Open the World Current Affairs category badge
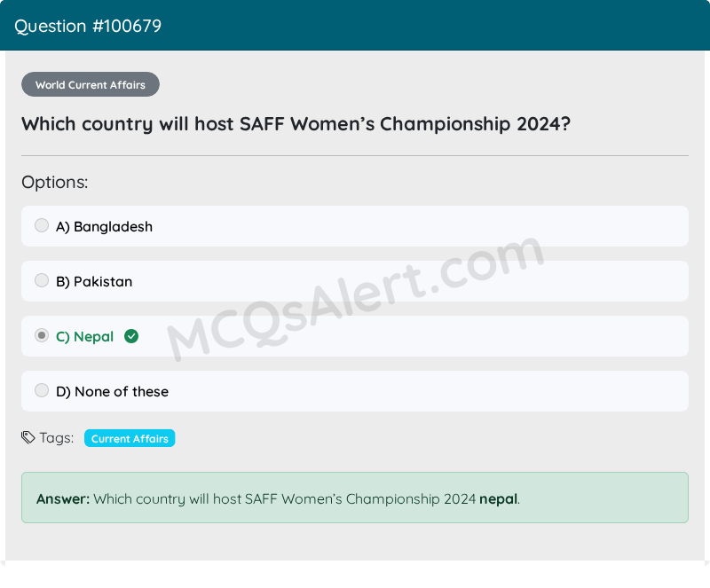Image resolution: width=710 pixels, height=588 pixels. pyautogui.click(x=91, y=84)
